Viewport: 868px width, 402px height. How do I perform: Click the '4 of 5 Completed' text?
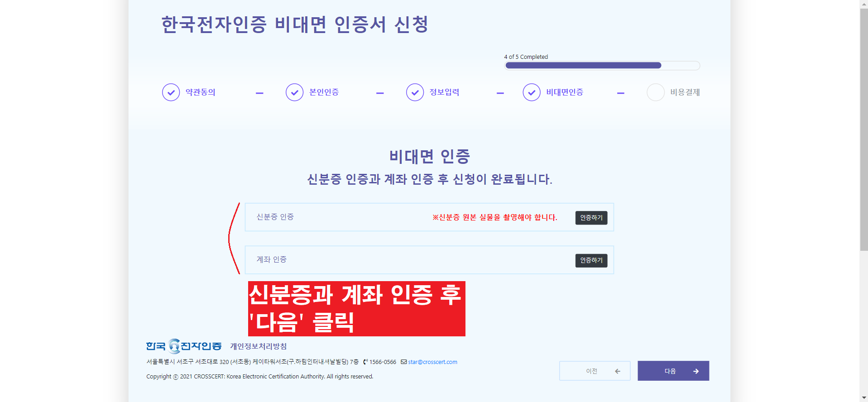click(x=526, y=57)
